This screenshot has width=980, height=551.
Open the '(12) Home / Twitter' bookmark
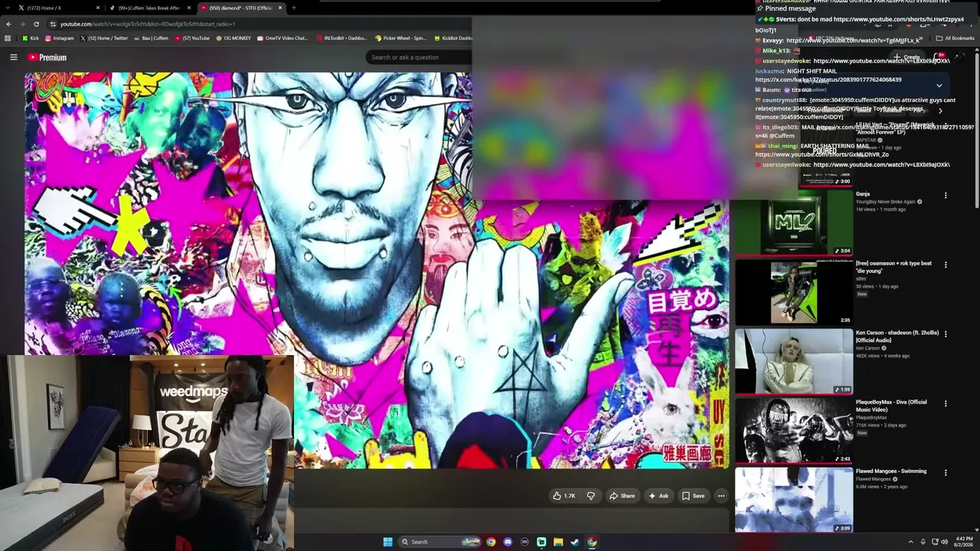pyautogui.click(x=104, y=38)
